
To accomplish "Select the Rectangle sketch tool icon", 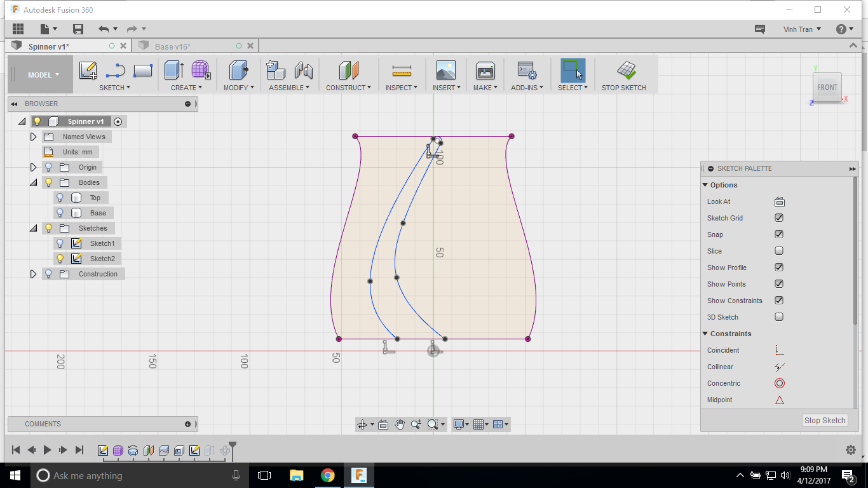I will pos(143,71).
